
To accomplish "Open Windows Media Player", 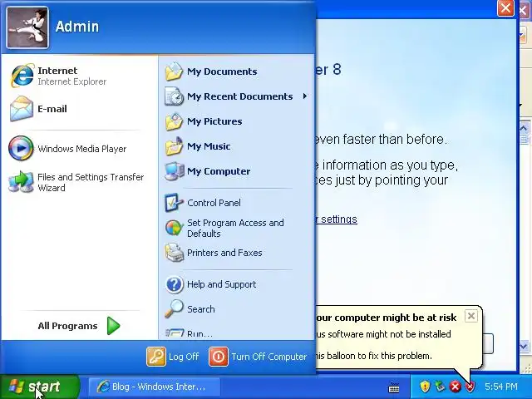I will pyautogui.click(x=68, y=149).
